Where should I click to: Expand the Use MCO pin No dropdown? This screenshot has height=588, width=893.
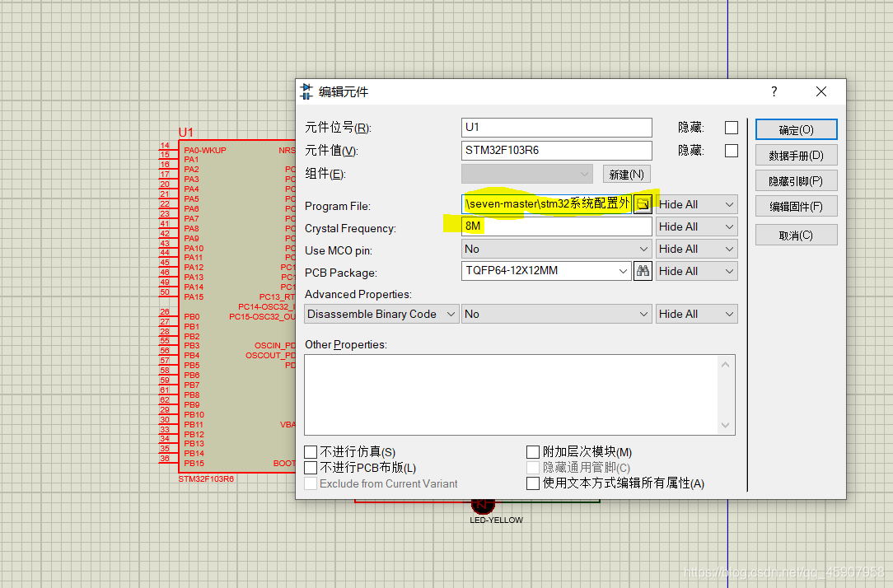coord(556,249)
